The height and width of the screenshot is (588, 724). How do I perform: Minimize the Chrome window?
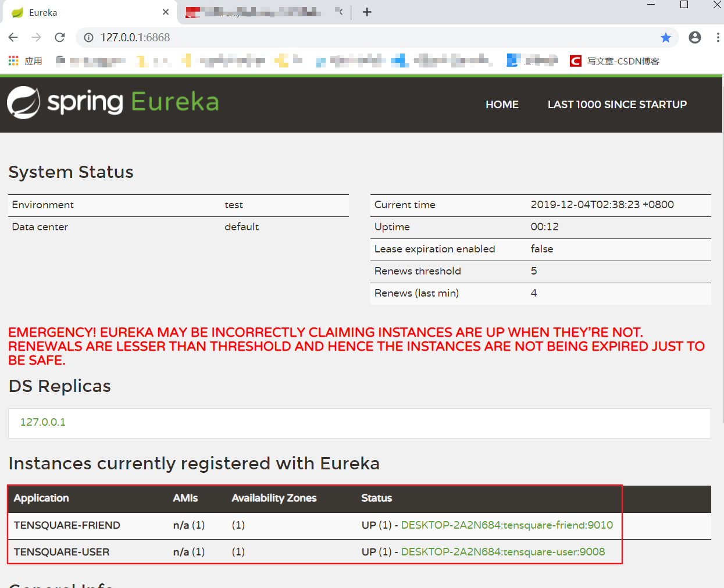pyautogui.click(x=651, y=5)
